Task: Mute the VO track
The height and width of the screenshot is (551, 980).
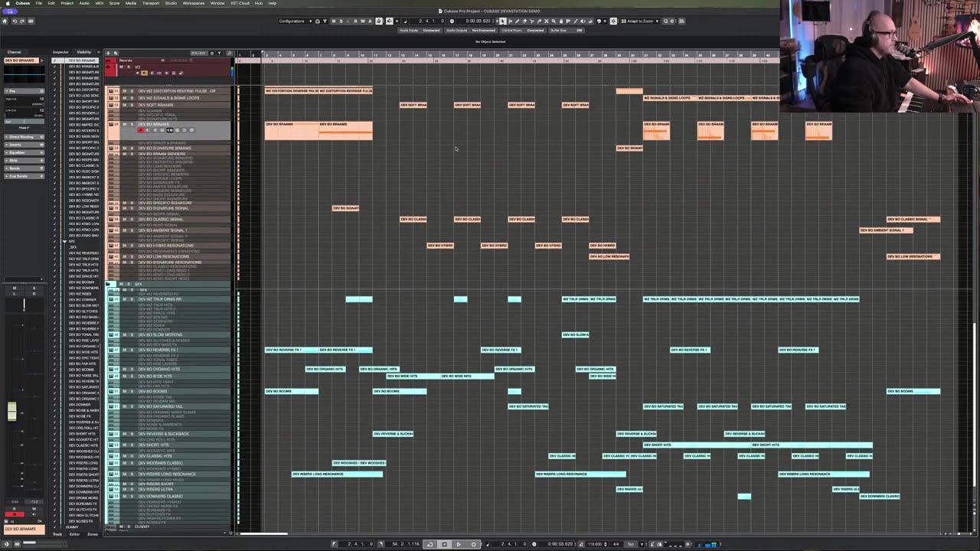Action: pos(120,67)
